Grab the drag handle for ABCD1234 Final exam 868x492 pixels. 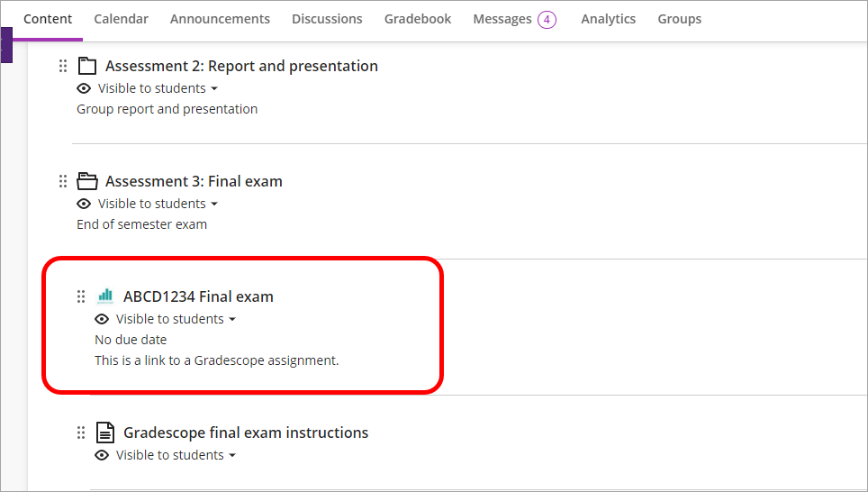(x=81, y=296)
